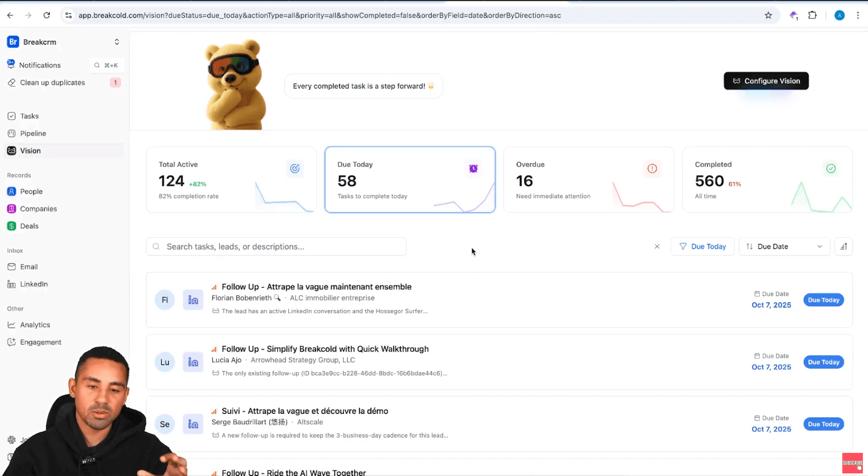Image resolution: width=868 pixels, height=476 pixels.
Task: Bookmark this page with star icon
Action: (x=768, y=15)
